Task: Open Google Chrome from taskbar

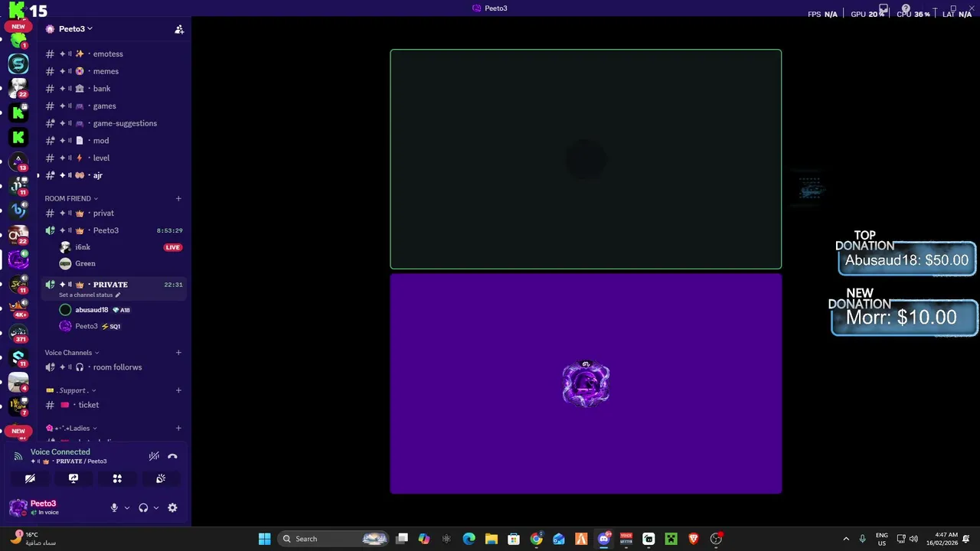Action: click(x=536, y=539)
